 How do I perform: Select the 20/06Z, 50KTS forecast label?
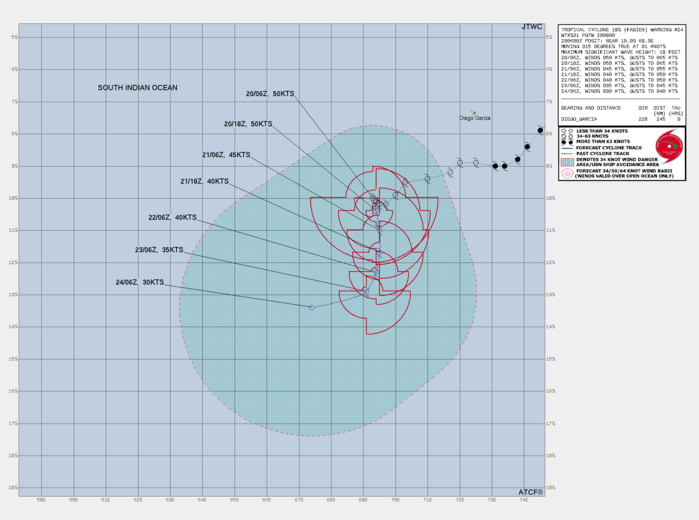pyautogui.click(x=270, y=94)
